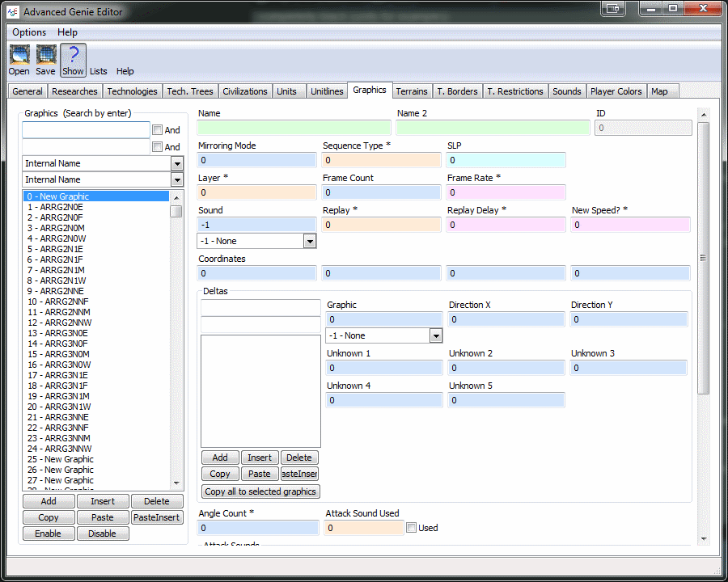Click the Name input field

coord(294,128)
